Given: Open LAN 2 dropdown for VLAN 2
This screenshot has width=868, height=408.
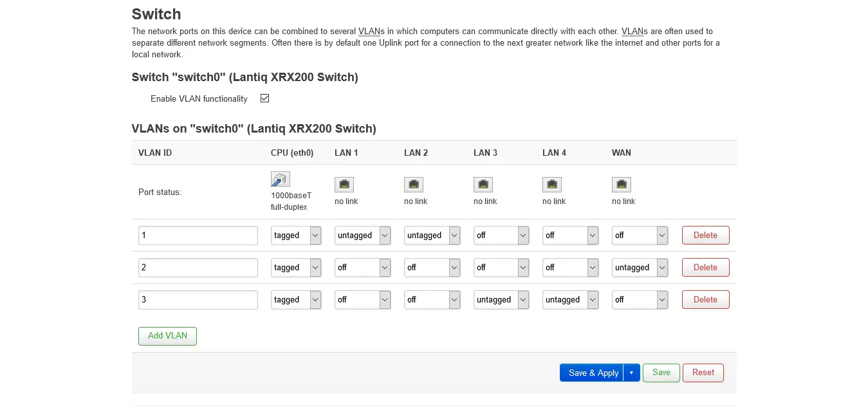Looking at the screenshot, I should coord(432,268).
